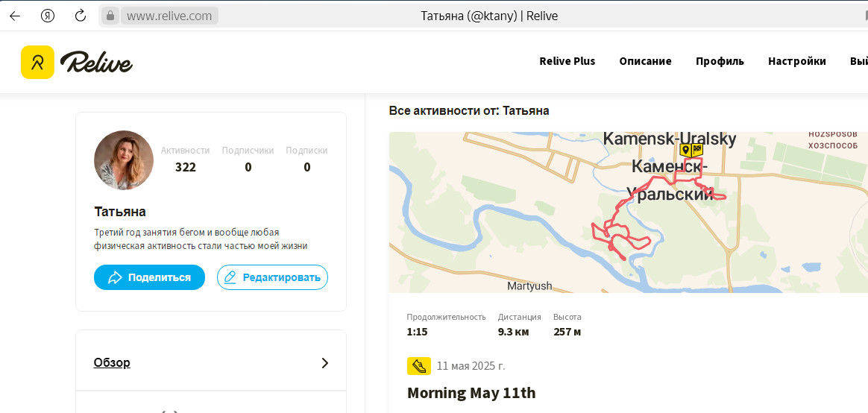Click the finish flag marker on the map

coord(697,150)
